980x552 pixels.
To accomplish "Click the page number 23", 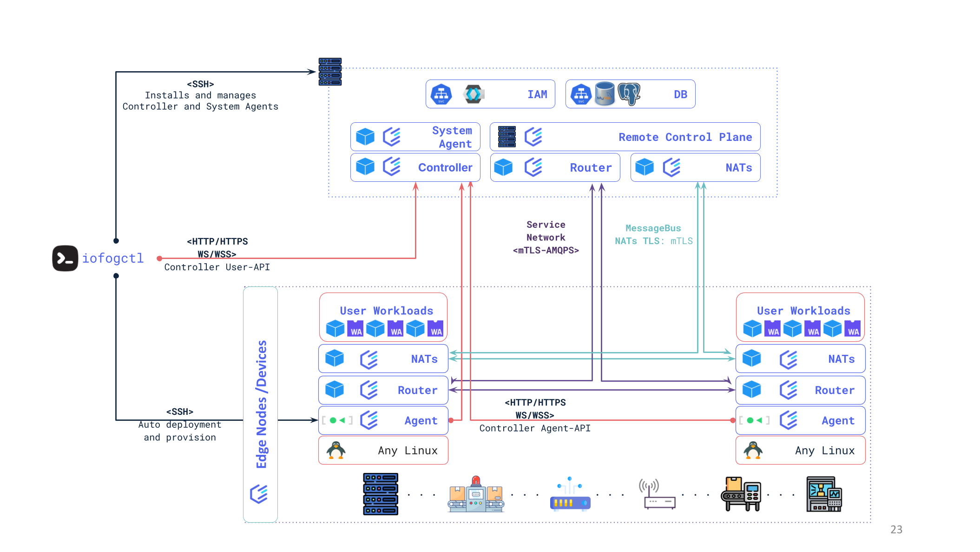I will (x=896, y=529).
